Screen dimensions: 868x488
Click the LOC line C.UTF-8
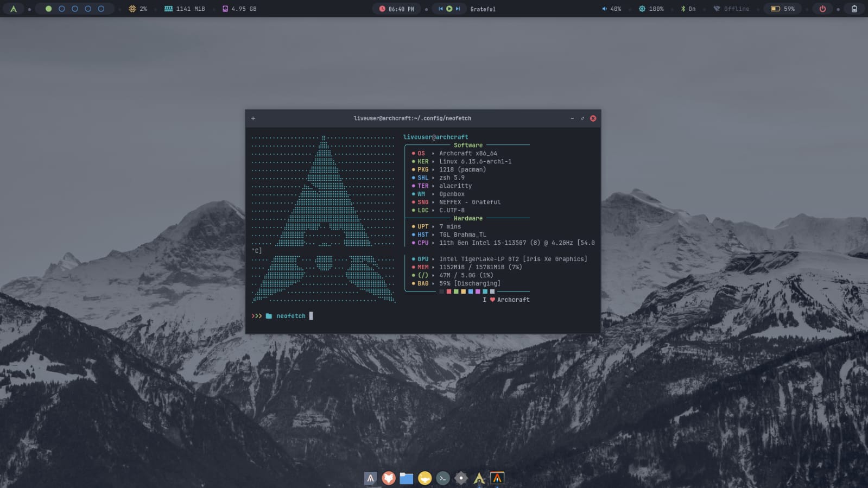click(x=438, y=211)
